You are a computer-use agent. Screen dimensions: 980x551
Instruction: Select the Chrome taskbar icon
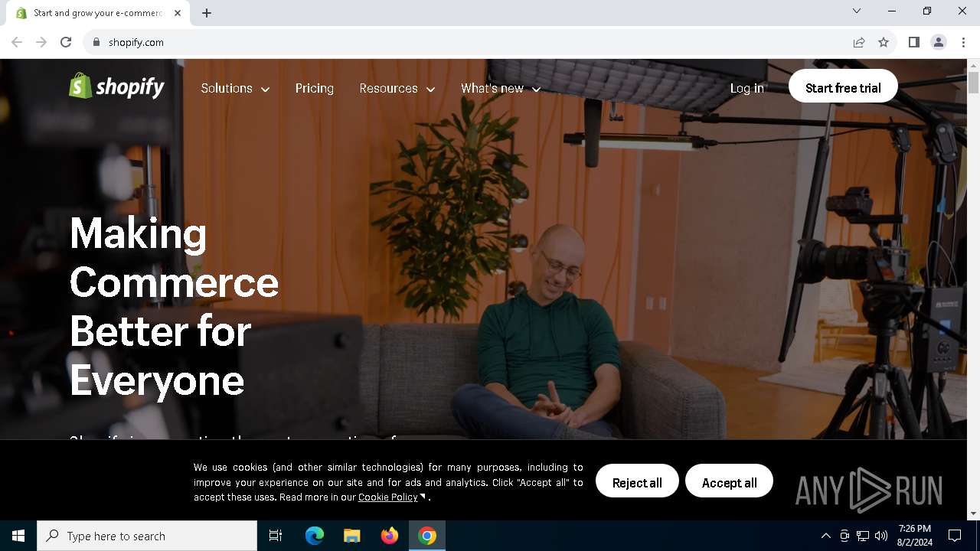(427, 536)
